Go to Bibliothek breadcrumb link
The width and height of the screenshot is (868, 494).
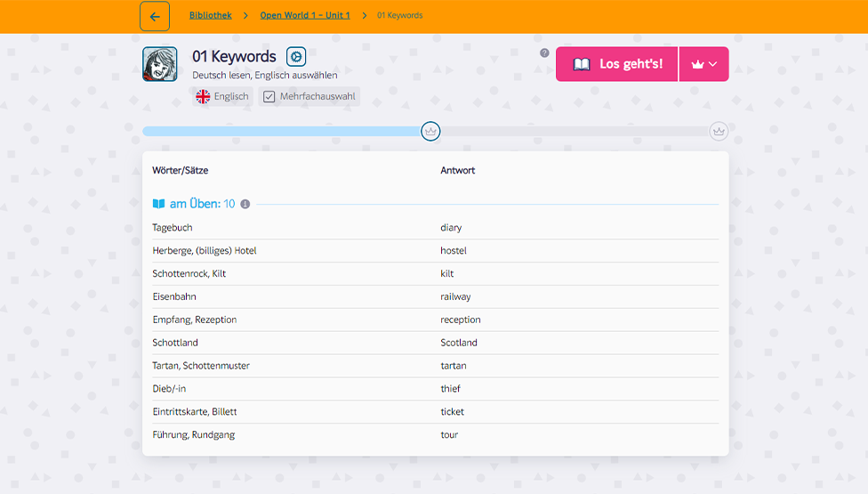point(211,15)
